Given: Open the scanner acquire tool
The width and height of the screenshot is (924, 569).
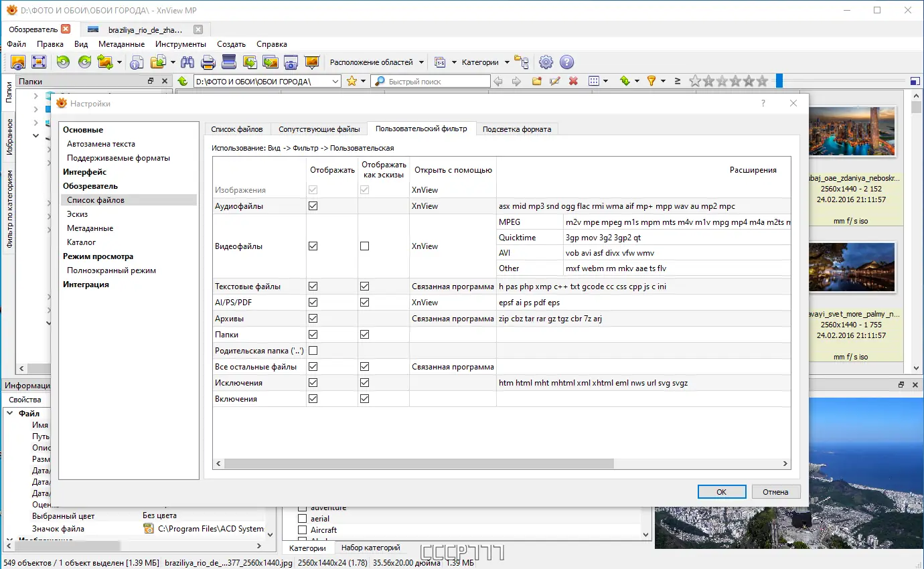Looking at the screenshot, I should 229,62.
